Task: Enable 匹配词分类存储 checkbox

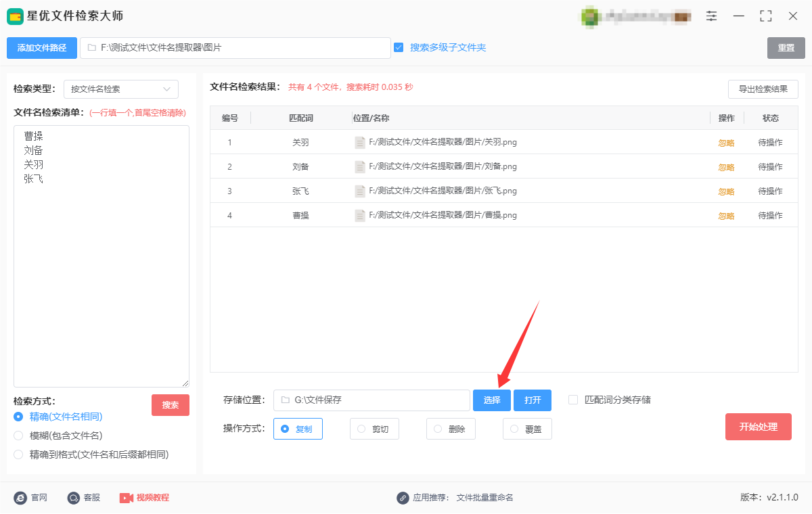Action: [573, 400]
